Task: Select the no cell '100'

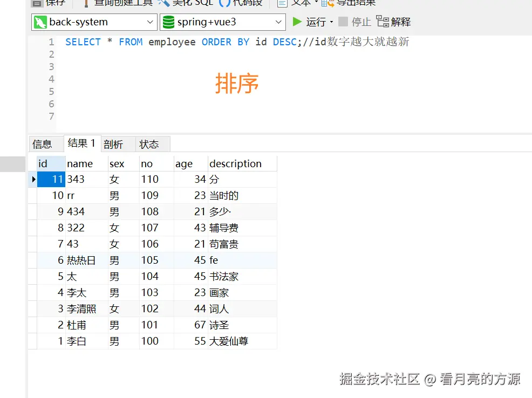Action: coord(156,341)
